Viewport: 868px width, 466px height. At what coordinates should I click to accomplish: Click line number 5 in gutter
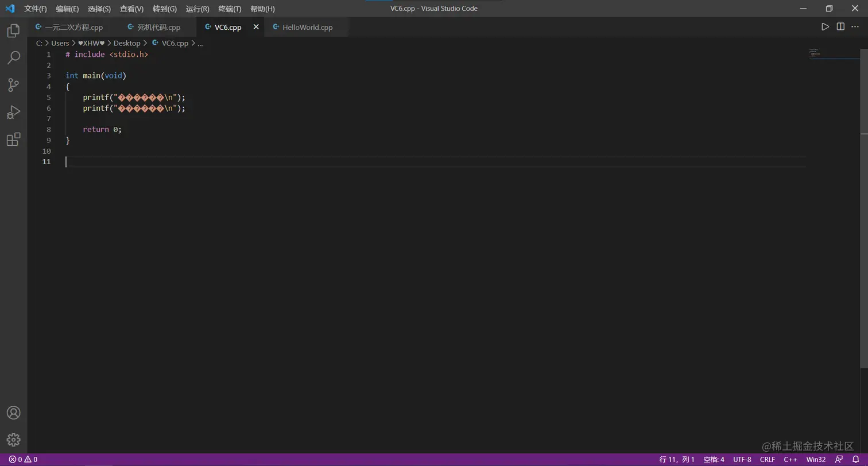pos(49,98)
